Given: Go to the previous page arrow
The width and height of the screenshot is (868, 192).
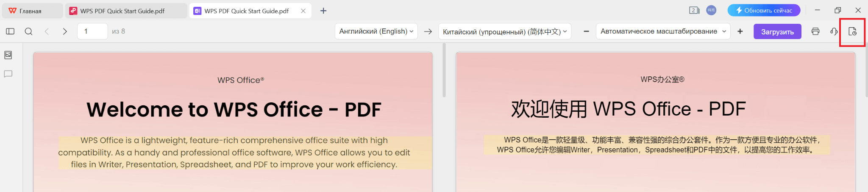Looking at the screenshot, I should coord(47,31).
